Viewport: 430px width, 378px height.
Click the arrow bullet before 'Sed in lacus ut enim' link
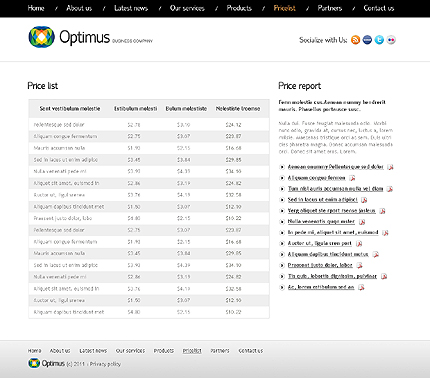pyautogui.click(x=282, y=200)
